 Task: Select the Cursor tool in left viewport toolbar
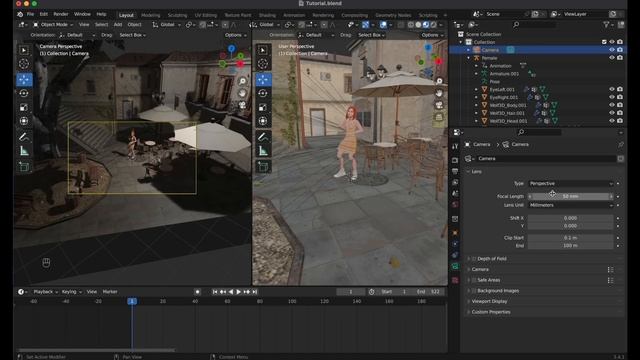click(24, 64)
